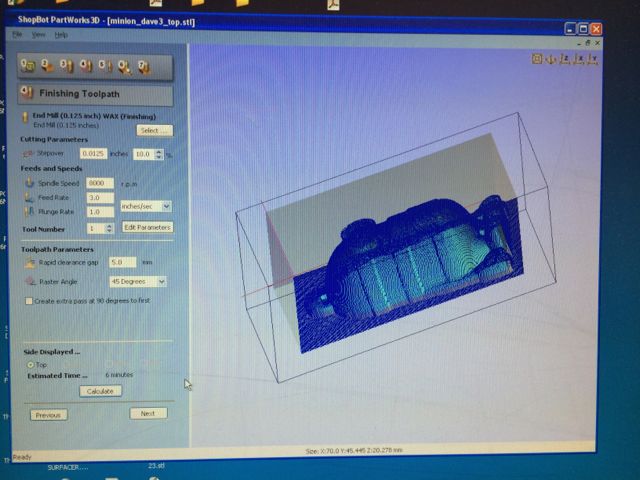This screenshot has height=480, width=640.
Task: Open the View menu
Action: click(38, 35)
